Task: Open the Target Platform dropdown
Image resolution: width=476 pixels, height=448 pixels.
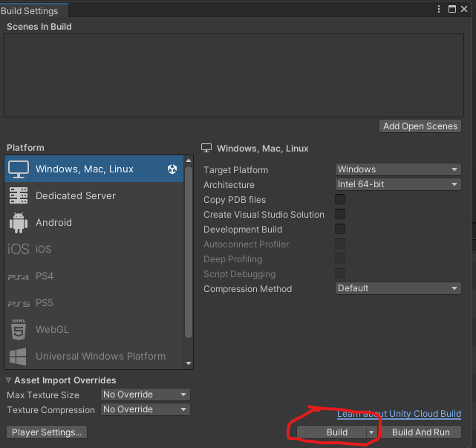Action: pos(398,169)
